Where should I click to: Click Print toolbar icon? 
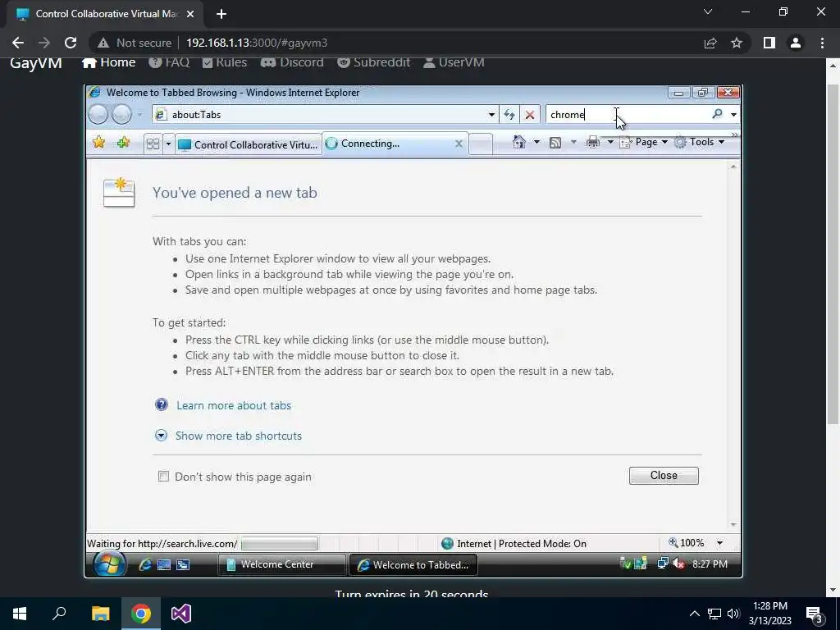coord(593,143)
